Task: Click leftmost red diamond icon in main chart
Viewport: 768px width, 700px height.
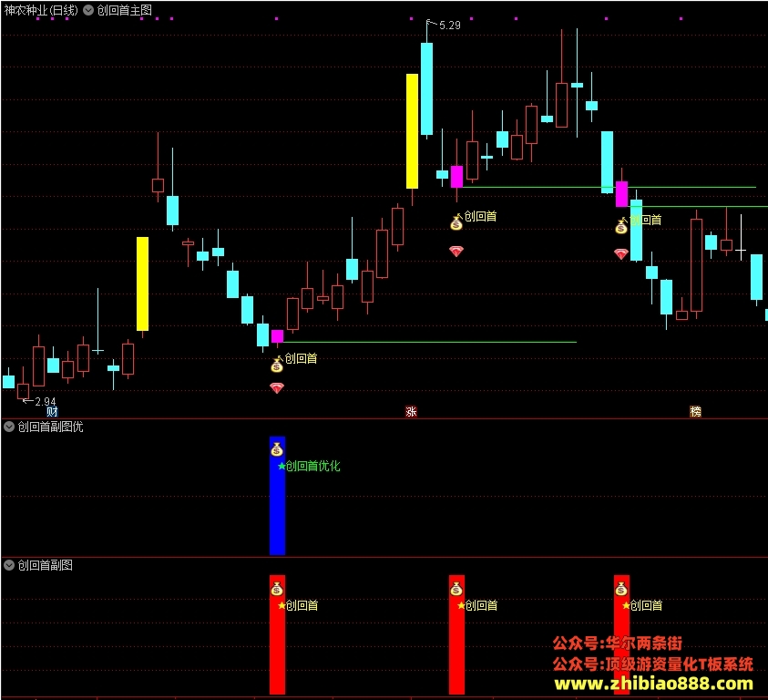Action: click(277, 387)
